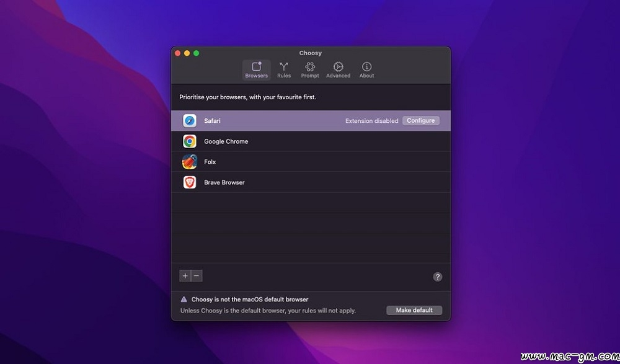The width and height of the screenshot is (620, 364).
Task: Click the Brave Browser icon
Action: pyautogui.click(x=189, y=182)
